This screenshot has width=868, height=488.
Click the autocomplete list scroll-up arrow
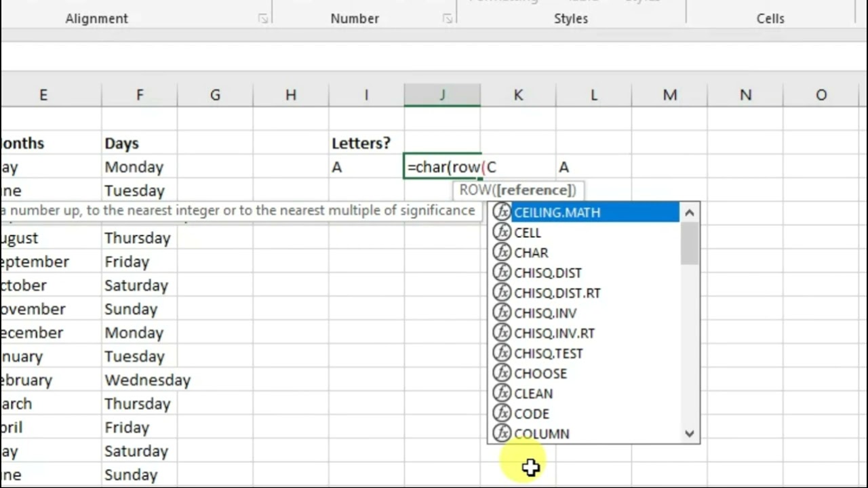690,213
